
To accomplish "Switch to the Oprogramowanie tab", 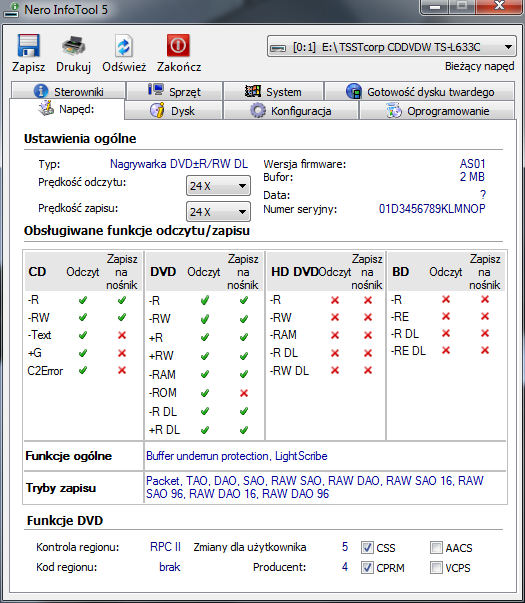I will [x=437, y=111].
